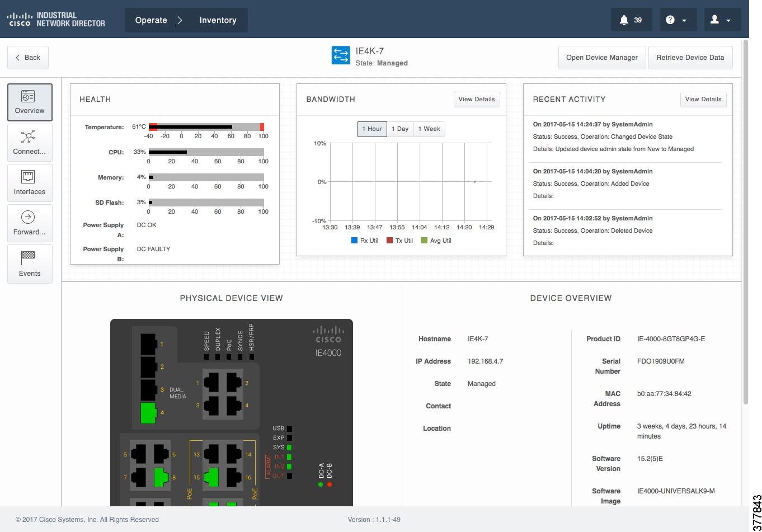Switch bandwidth chart to 1 Week
This screenshot has height=532, width=762.
click(x=429, y=129)
